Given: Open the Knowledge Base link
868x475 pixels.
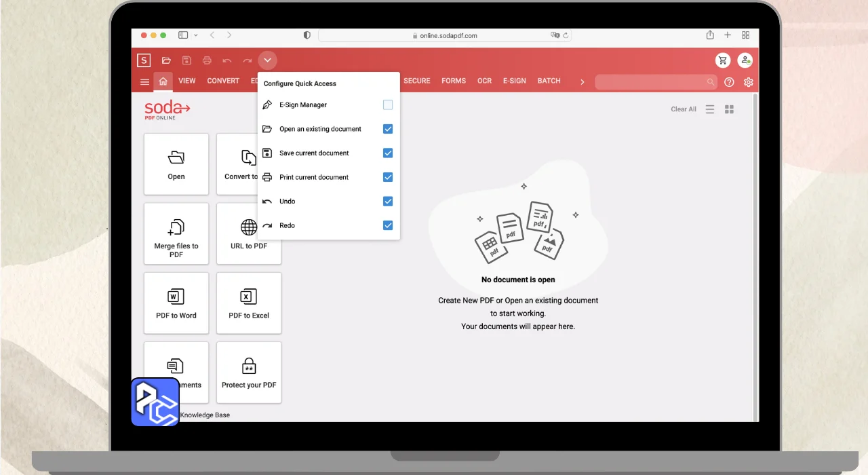Looking at the screenshot, I should tap(205, 415).
